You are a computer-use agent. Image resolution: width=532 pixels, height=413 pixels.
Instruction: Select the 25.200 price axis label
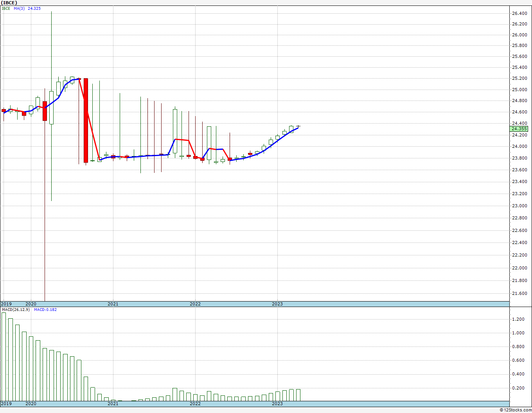coord(519,78)
